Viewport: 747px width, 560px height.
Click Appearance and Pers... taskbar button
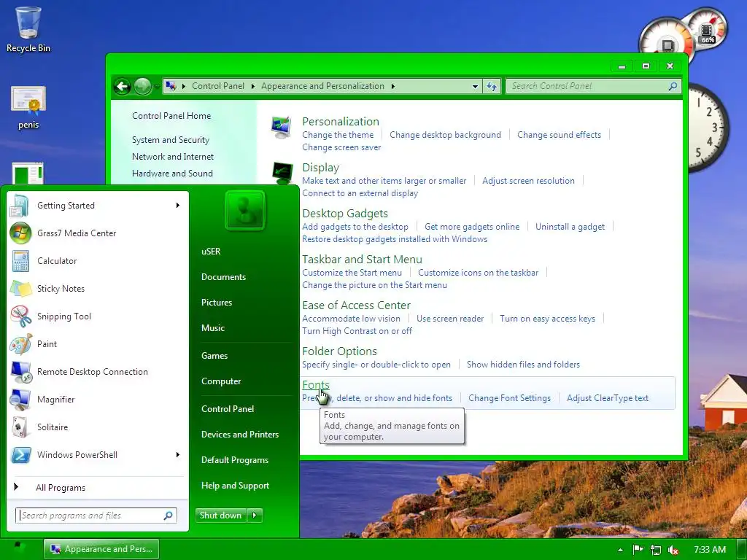click(x=101, y=550)
